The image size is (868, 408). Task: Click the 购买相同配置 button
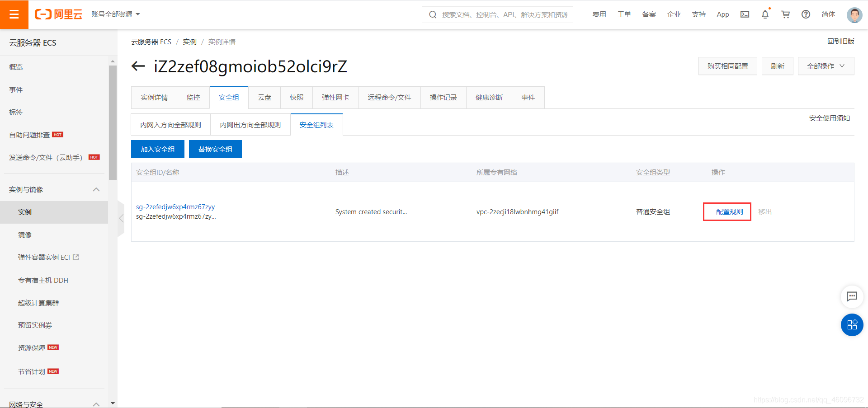click(x=727, y=66)
